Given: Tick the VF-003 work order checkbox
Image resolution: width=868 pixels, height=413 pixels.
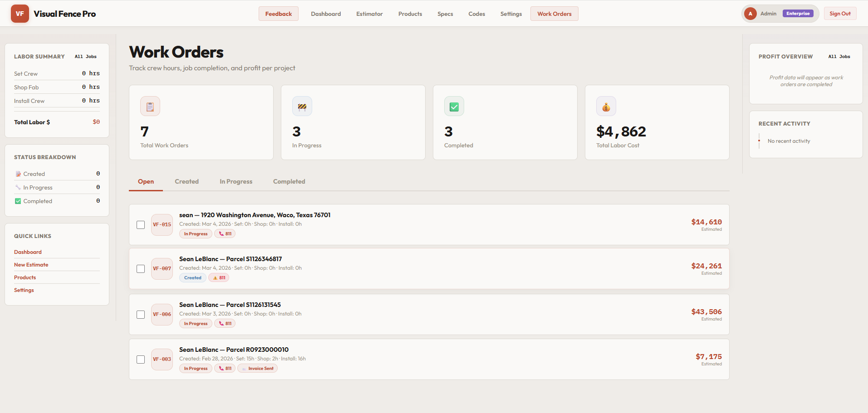Looking at the screenshot, I should point(141,360).
